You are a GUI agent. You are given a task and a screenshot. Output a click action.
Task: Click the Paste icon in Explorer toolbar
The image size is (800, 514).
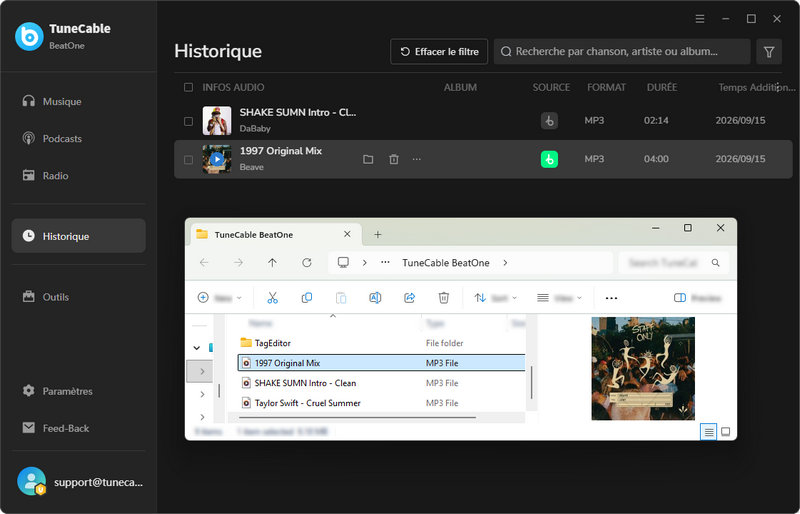[x=341, y=298]
